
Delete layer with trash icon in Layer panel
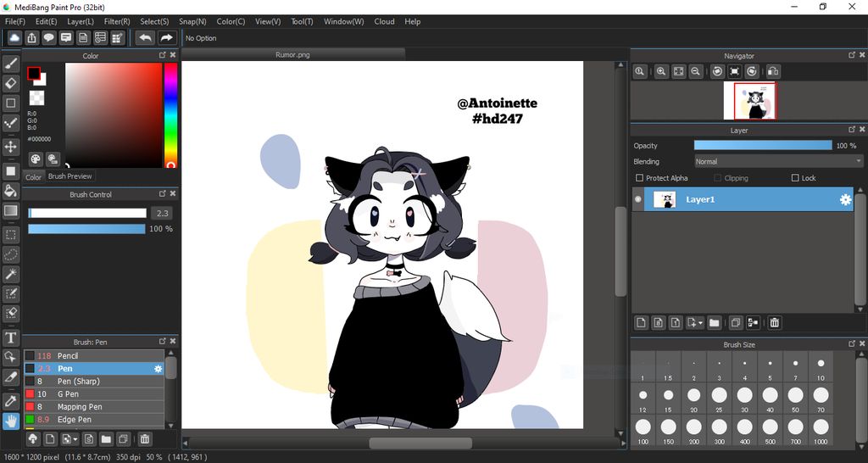click(x=775, y=322)
